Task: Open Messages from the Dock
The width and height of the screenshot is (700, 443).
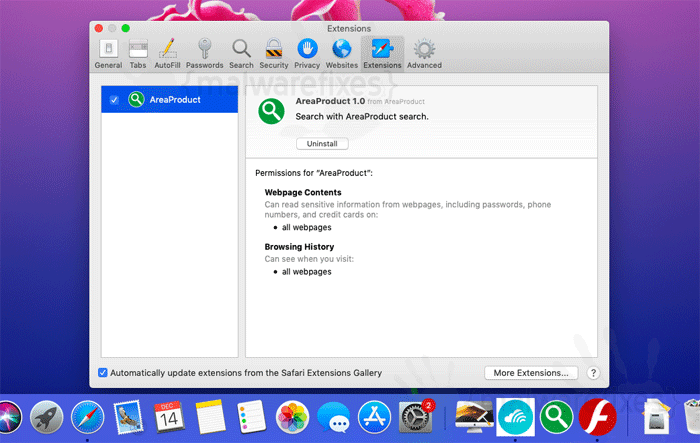Action: [x=333, y=418]
